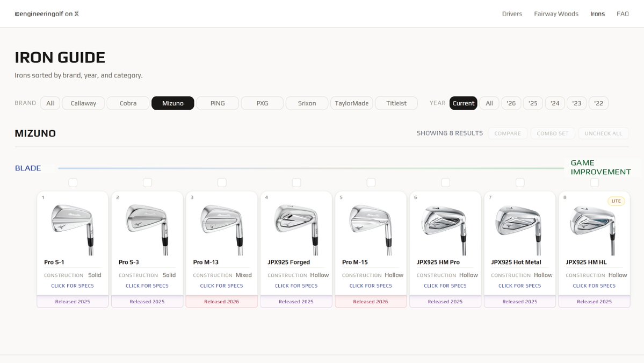Click for specs on Pro M-13
The width and height of the screenshot is (644, 363).
tap(222, 286)
